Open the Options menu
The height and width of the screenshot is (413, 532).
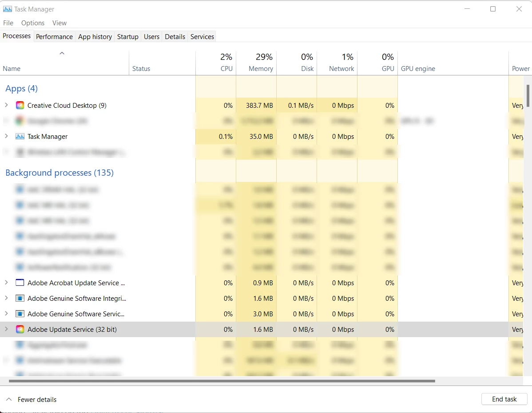coord(32,23)
